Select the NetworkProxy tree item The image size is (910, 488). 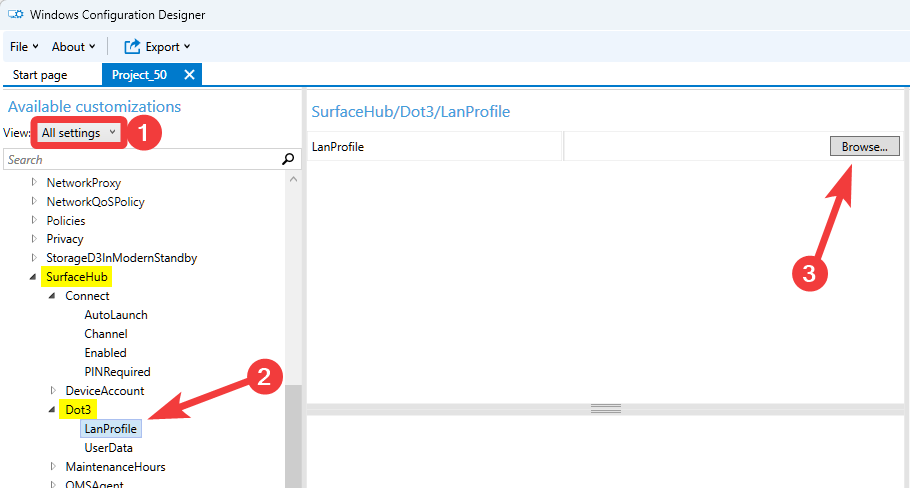point(84,183)
